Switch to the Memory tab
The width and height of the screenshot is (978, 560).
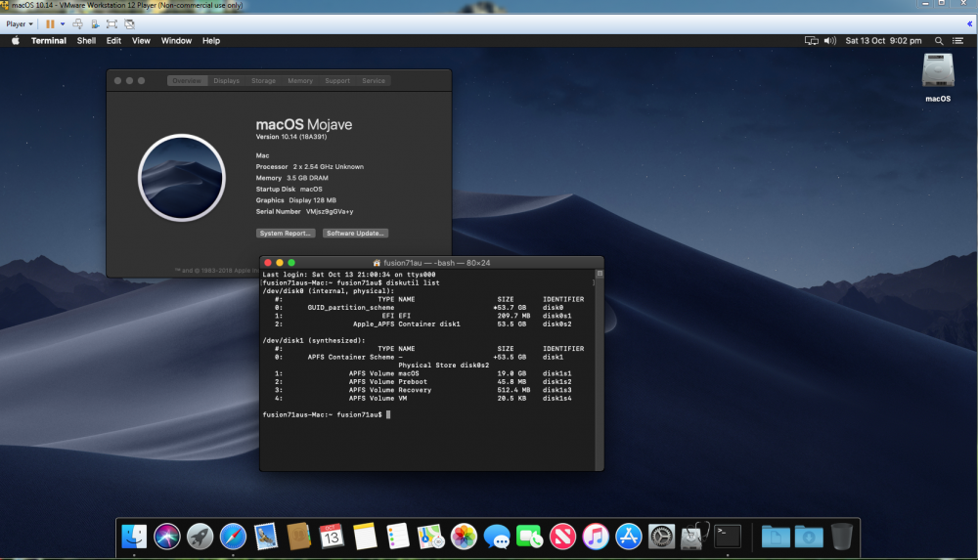pyautogui.click(x=300, y=80)
